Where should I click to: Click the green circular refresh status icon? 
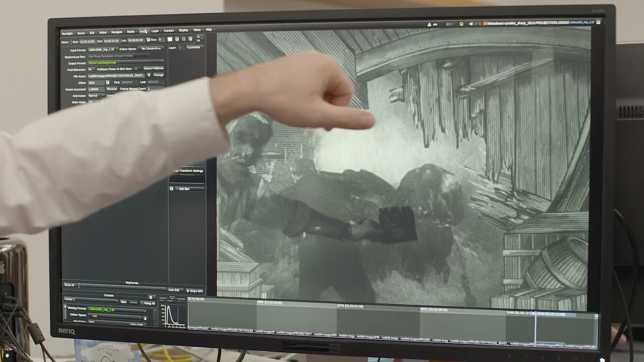(x=461, y=24)
